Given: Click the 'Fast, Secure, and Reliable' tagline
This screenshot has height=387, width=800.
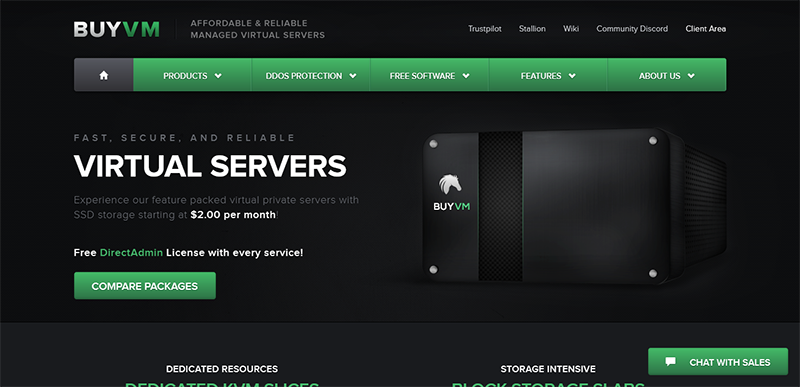Looking at the screenshot, I should (x=184, y=138).
